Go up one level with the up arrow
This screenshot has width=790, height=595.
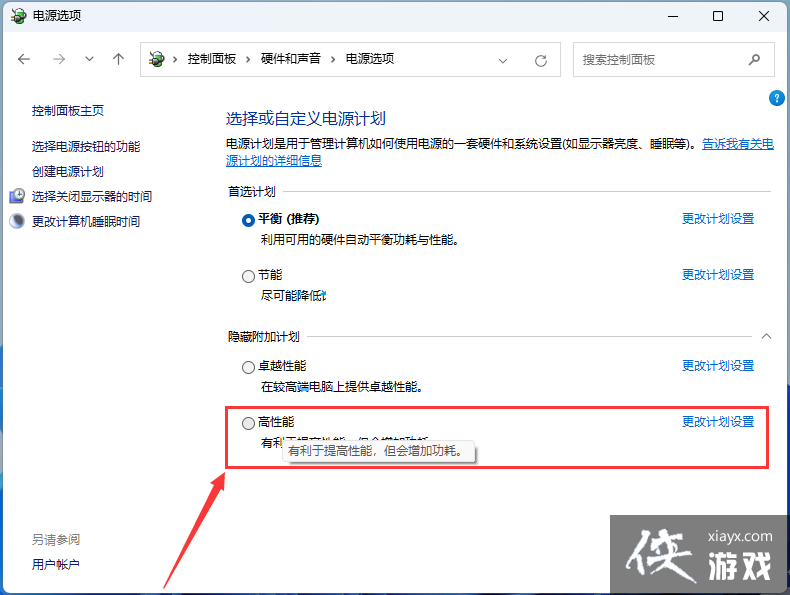click(118, 59)
